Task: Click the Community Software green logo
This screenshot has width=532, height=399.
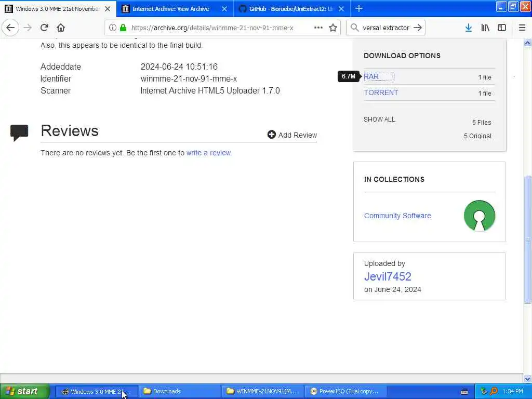Action: [480, 216]
